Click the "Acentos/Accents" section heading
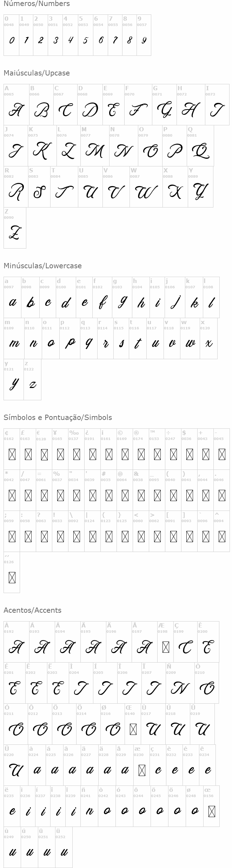Image resolution: width=232 pixels, height=868 pixels. coord(32,610)
